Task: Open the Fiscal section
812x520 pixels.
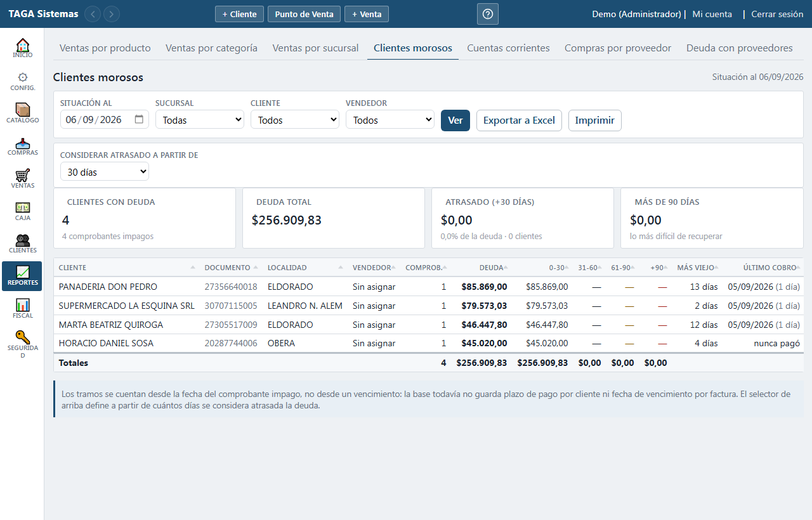Action: pos(22,309)
